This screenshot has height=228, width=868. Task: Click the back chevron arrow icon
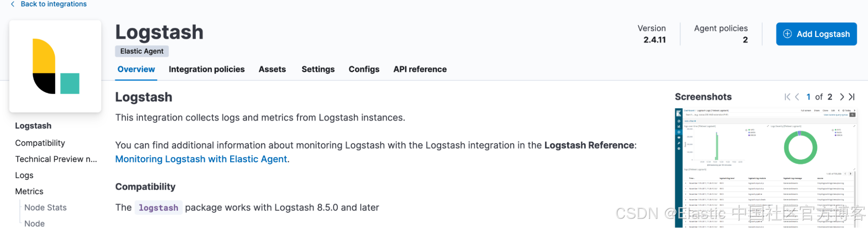(13, 4)
